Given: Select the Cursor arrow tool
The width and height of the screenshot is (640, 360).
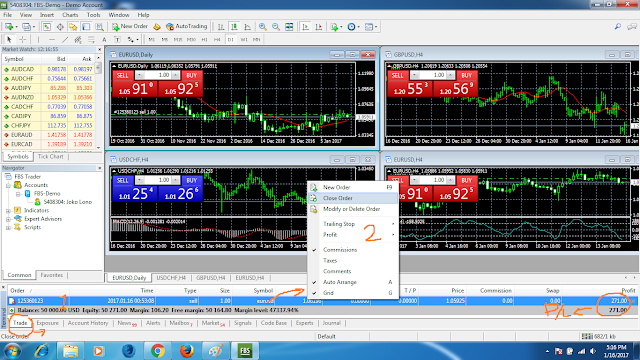Looking at the screenshot, I should click(x=9, y=40).
